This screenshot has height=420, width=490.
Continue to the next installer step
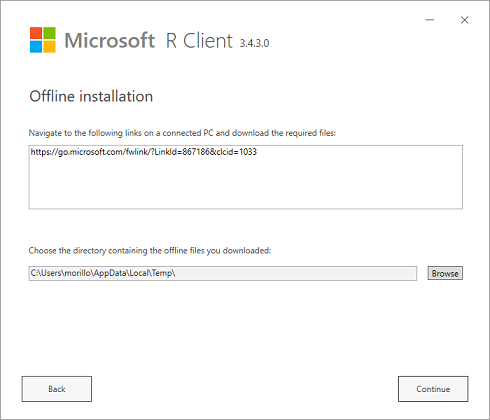[x=433, y=389]
